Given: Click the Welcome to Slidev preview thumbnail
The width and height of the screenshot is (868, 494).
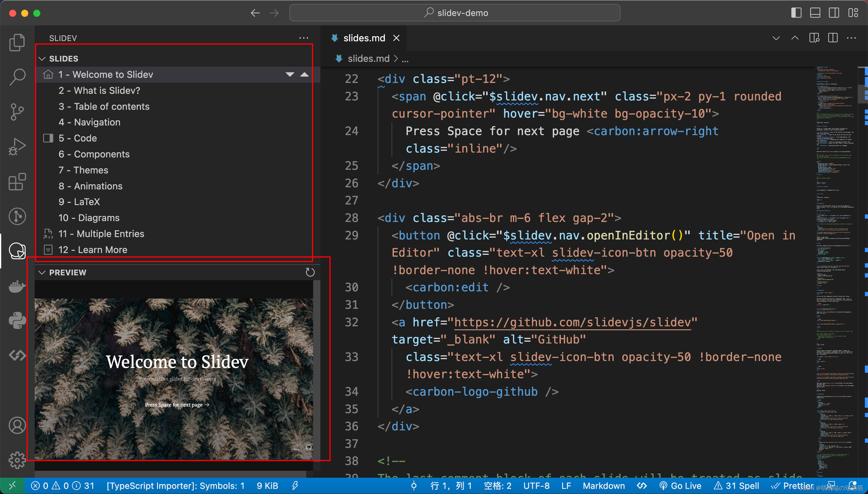Looking at the screenshot, I should coord(174,379).
